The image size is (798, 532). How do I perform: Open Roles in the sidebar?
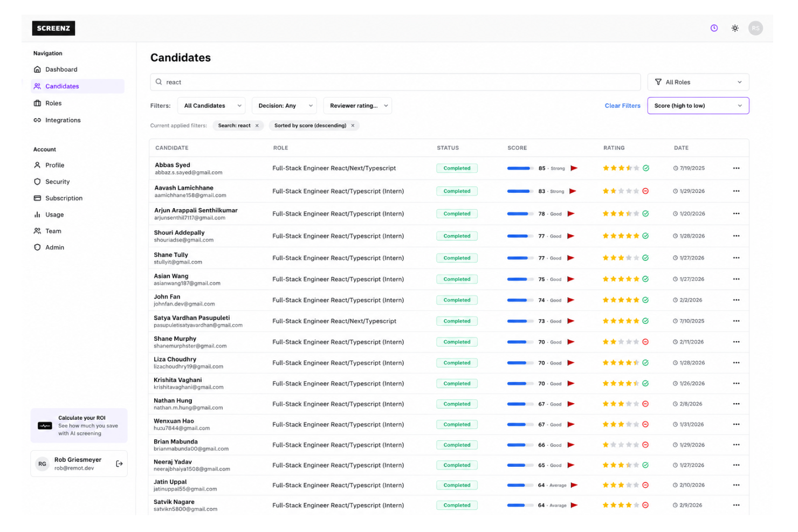(x=78, y=103)
